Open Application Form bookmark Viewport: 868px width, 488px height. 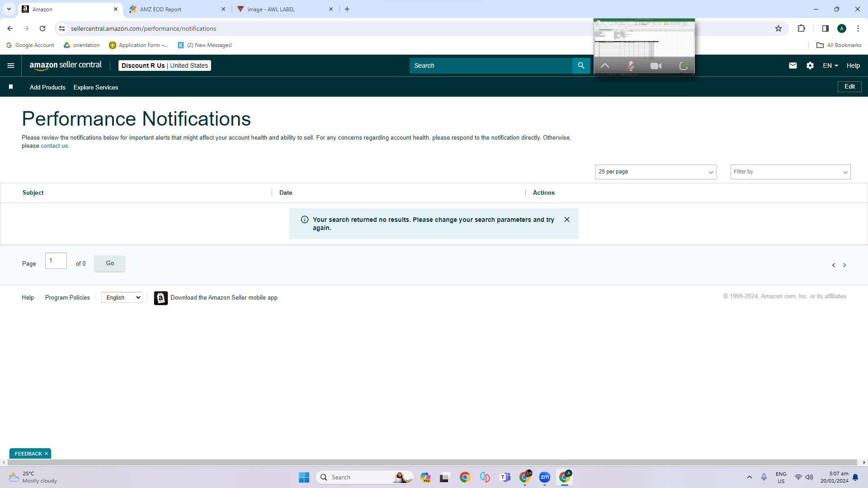pyautogui.click(x=138, y=45)
